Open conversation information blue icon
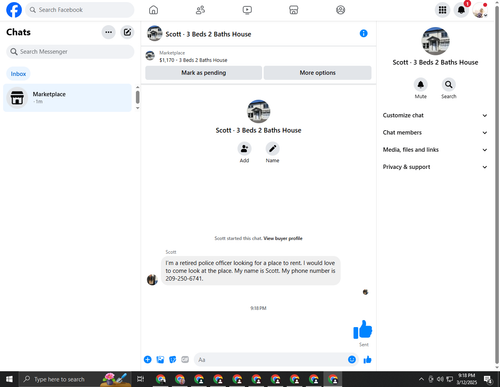This screenshot has width=500, height=387. pos(364,33)
